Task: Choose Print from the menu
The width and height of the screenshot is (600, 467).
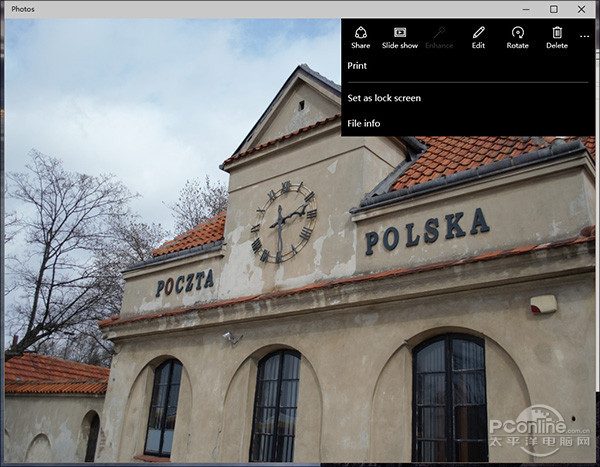Action: [x=357, y=66]
